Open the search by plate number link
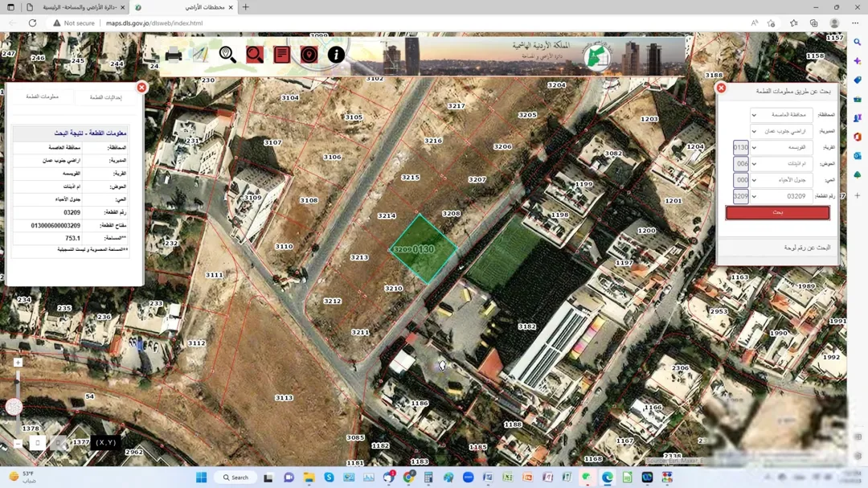Image resolution: width=868 pixels, height=488 pixels. [x=807, y=248]
